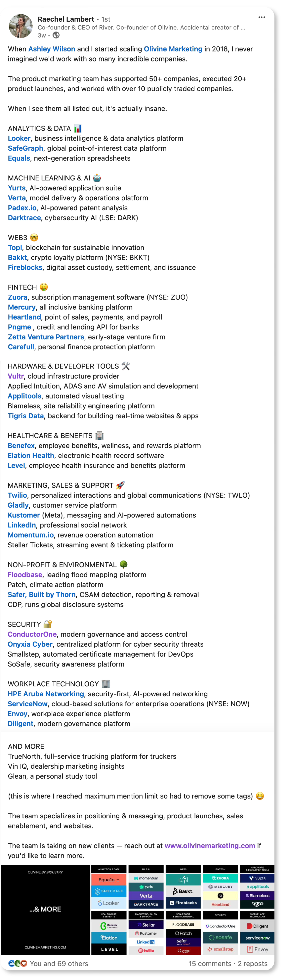Image resolution: width=282 pixels, height=980 pixels.
Task: Open the Fireblocks company link
Action: (25, 267)
